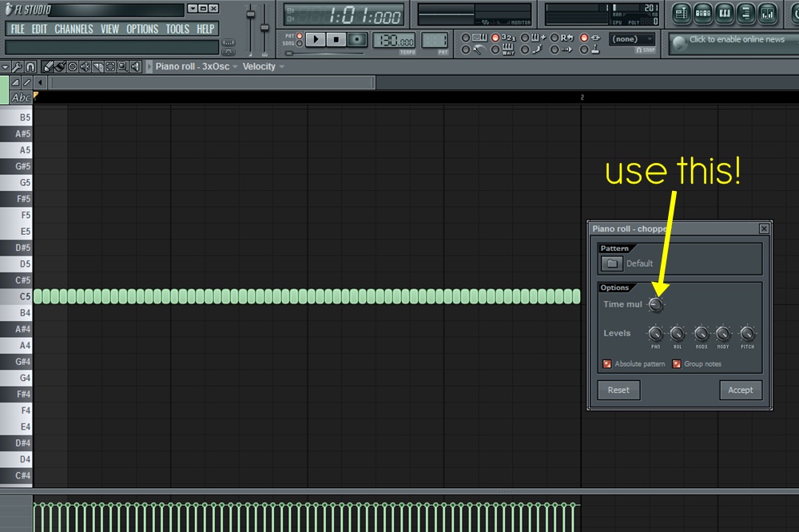
Task: Toggle the 3-2-1 countdown before recording
Action: tap(495, 38)
